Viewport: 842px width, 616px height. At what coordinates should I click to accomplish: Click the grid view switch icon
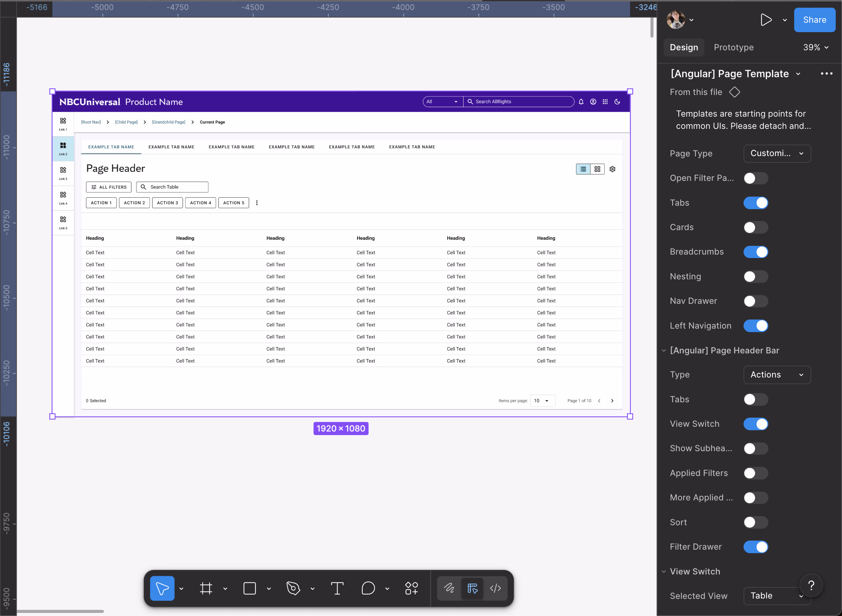(x=597, y=169)
